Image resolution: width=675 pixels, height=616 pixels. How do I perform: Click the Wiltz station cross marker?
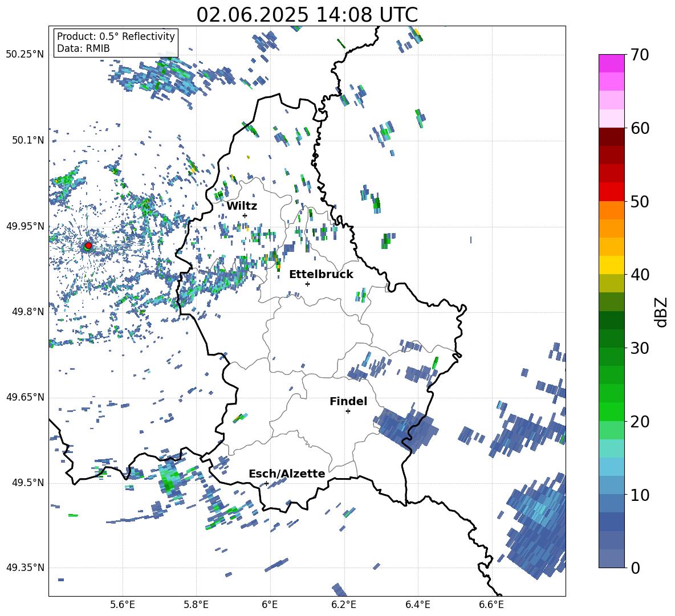click(x=245, y=215)
